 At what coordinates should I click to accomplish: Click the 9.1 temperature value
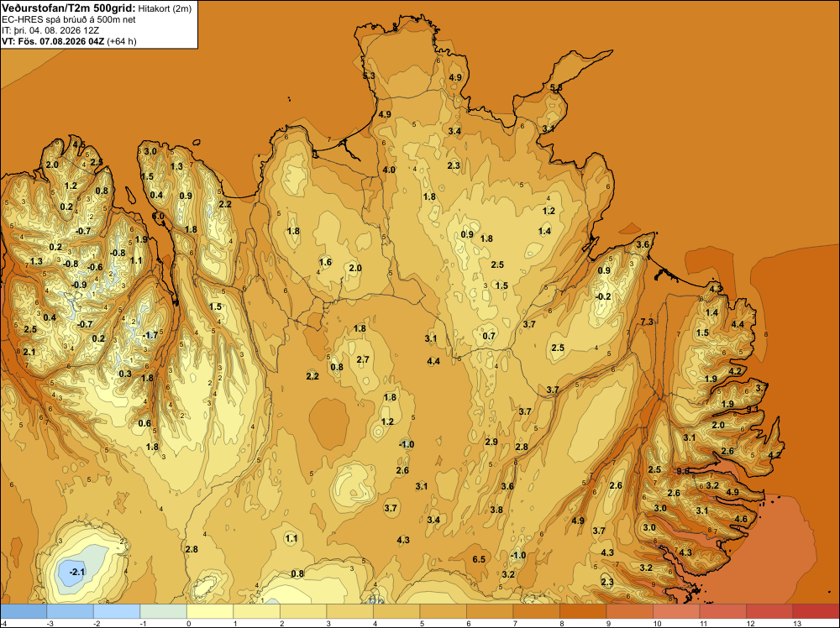tap(753, 410)
